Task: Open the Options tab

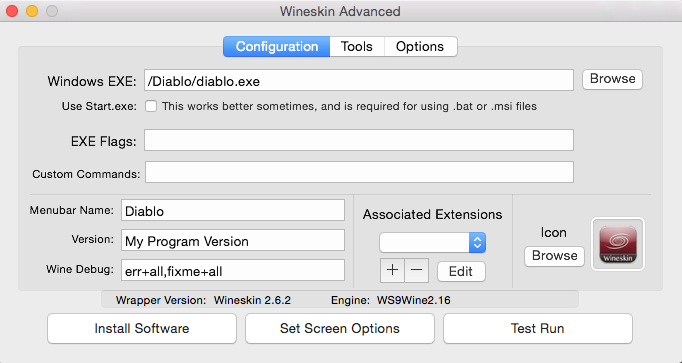Action: 420,47
